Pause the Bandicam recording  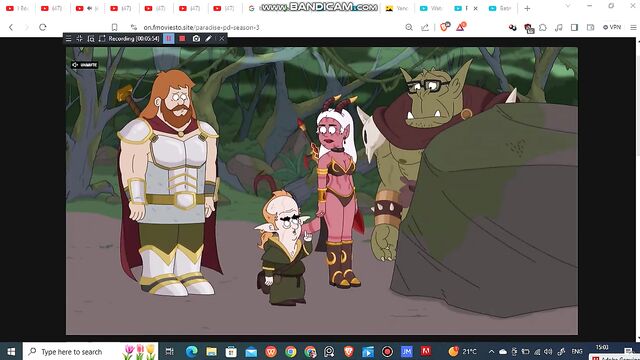click(169, 38)
